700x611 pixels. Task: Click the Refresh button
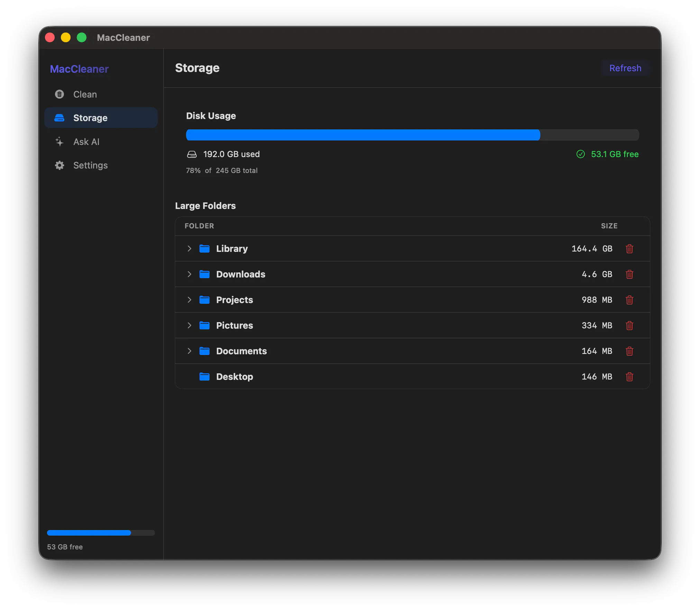pos(625,68)
